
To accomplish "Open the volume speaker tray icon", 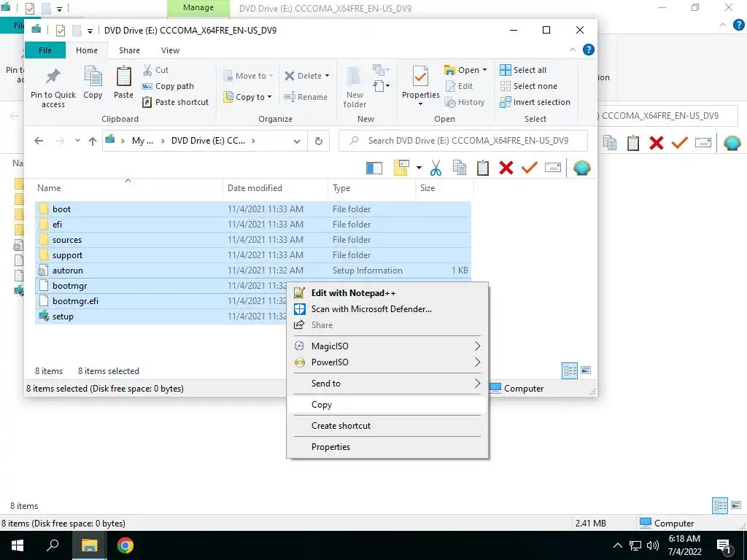I will (653, 545).
